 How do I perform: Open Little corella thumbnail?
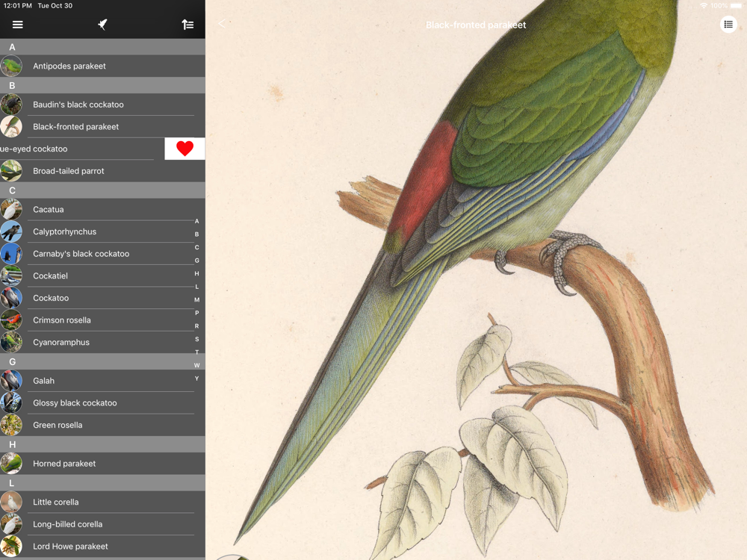point(11,502)
